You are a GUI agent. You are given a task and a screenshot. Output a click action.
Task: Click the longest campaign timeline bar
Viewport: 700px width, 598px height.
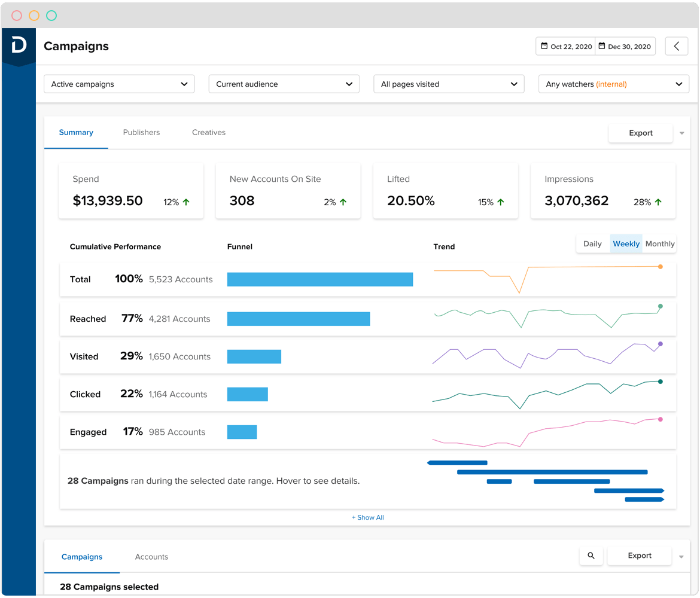[552, 472]
